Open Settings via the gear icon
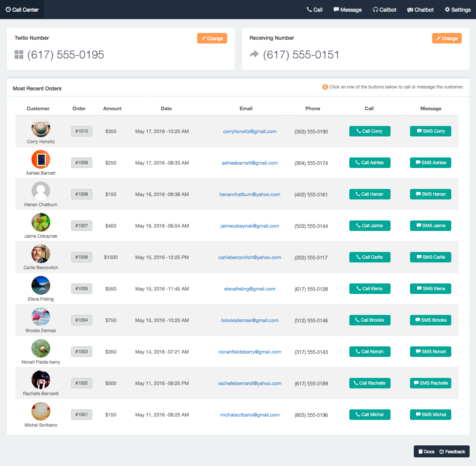 [x=446, y=9]
